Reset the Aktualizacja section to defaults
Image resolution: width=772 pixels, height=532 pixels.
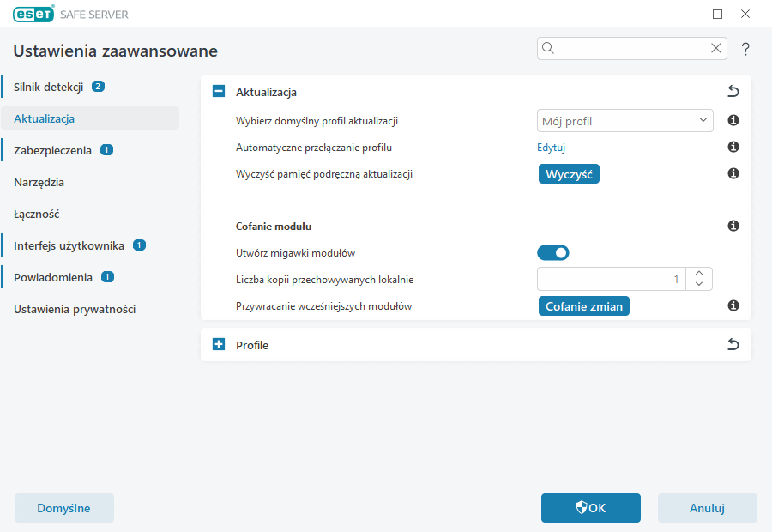pyautogui.click(x=733, y=91)
